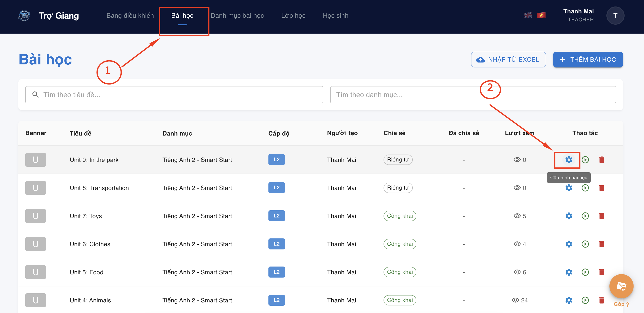The width and height of the screenshot is (644, 313).
Task: Play the Unit 9: In the park lesson
Action: [x=585, y=160]
